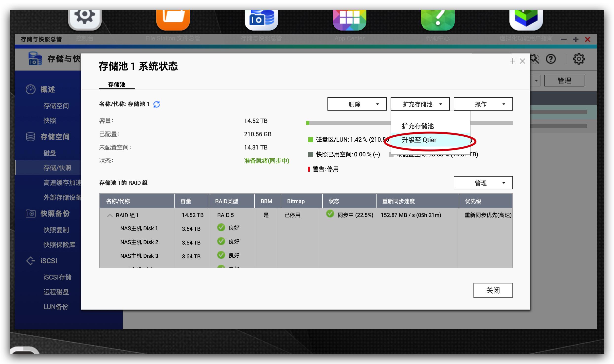Click the 虚拟化功能用户指南 cube icon
The height and width of the screenshot is (364, 614).
coord(526,19)
